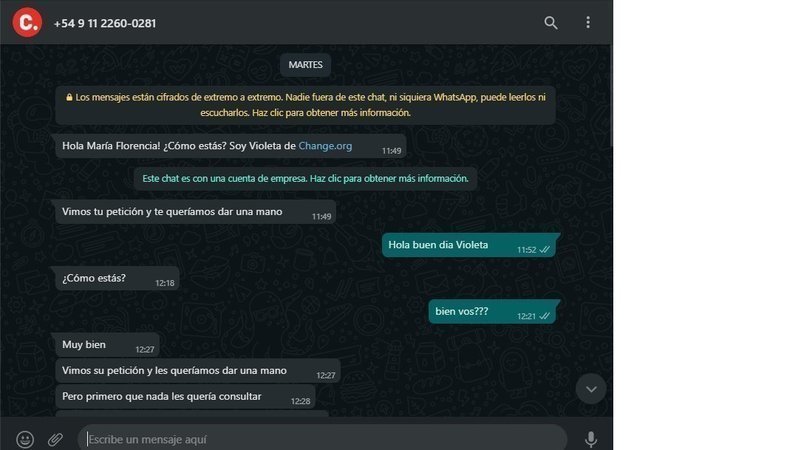Open contact info for +54 9 11 2260-0281
The image size is (800, 450).
105,23
